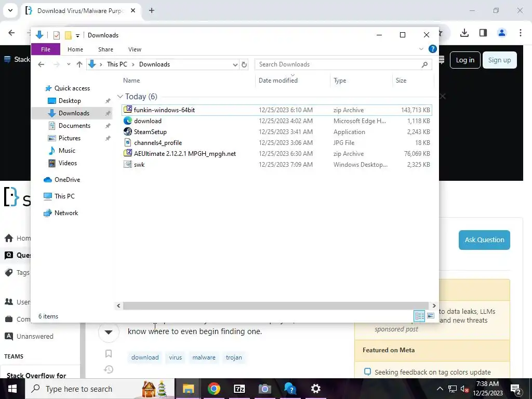Viewport: 532px width, 399px height.
Task: Open recent locations dropdown arrow
Action: 69,64
